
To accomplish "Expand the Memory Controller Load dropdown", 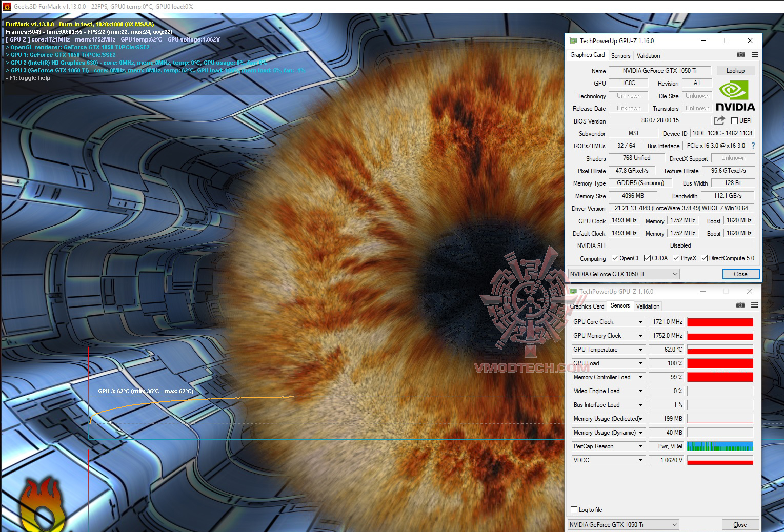I will click(x=640, y=377).
